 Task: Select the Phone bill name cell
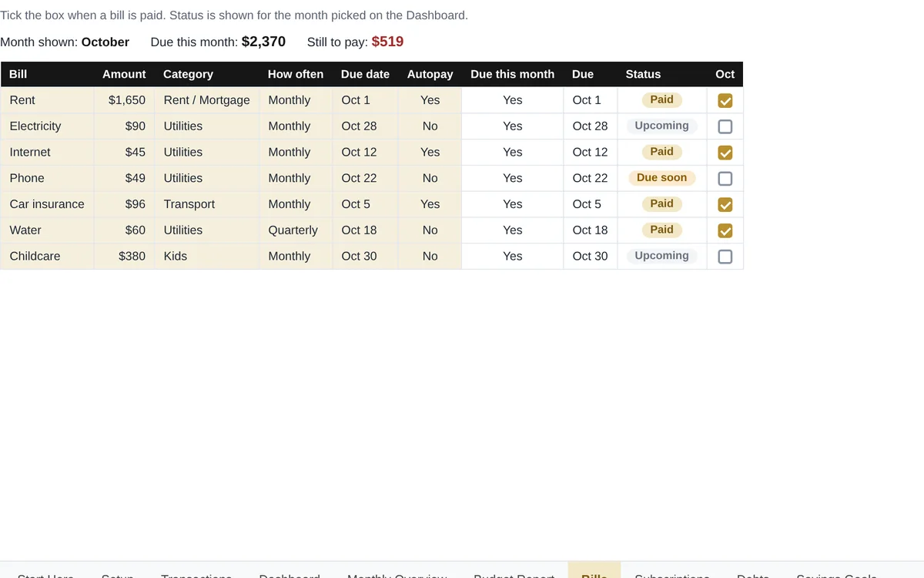click(47, 178)
